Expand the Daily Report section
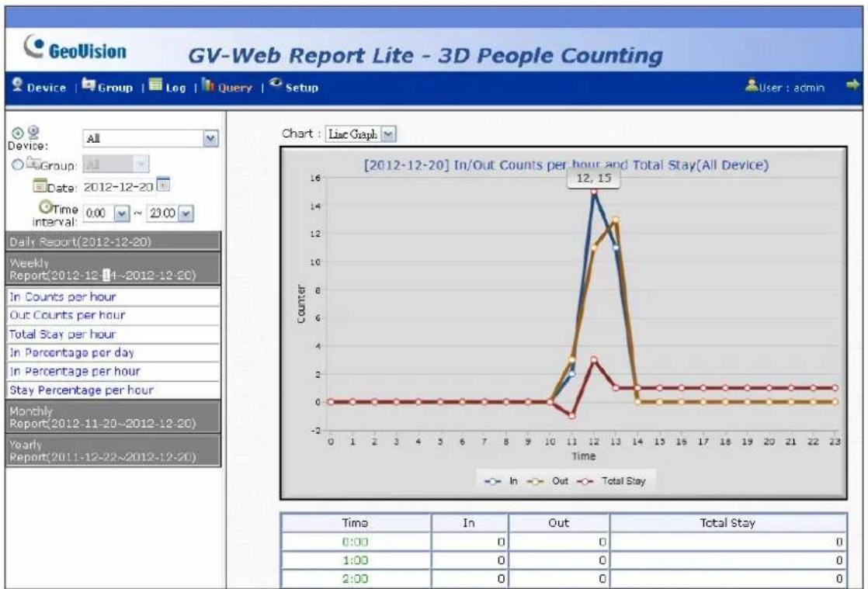The width and height of the screenshot is (868, 589). point(113,241)
